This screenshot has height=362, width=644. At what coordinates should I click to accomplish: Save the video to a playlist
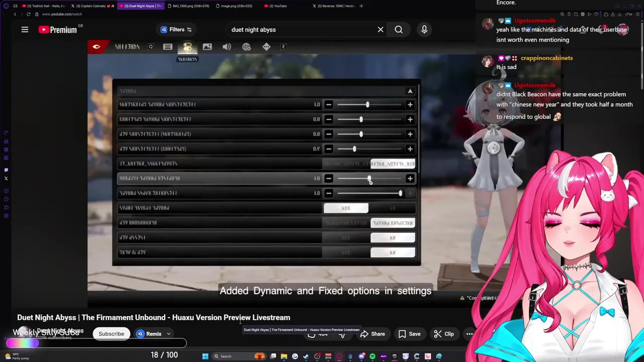pyautogui.click(x=410, y=334)
